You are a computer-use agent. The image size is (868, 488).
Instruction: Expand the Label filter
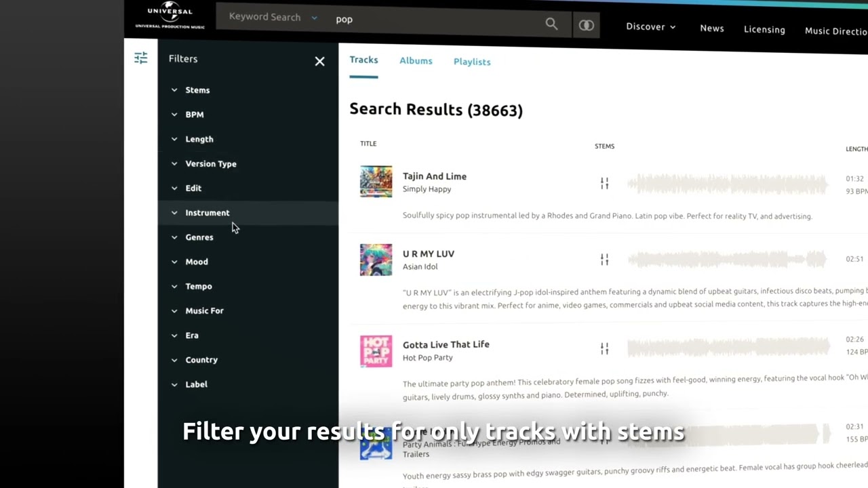tap(248, 384)
